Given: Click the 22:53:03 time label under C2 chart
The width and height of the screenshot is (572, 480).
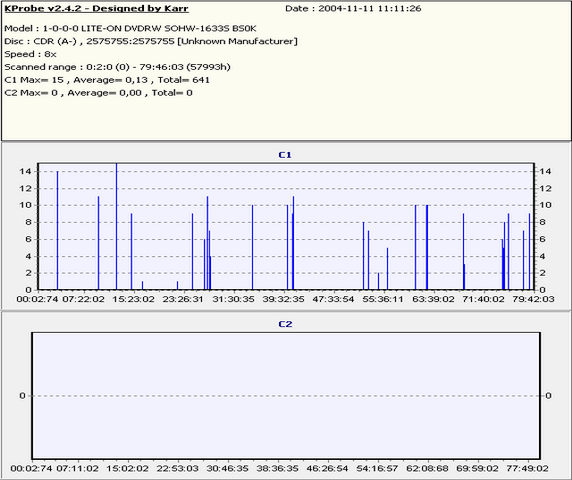Looking at the screenshot, I should point(177,468).
